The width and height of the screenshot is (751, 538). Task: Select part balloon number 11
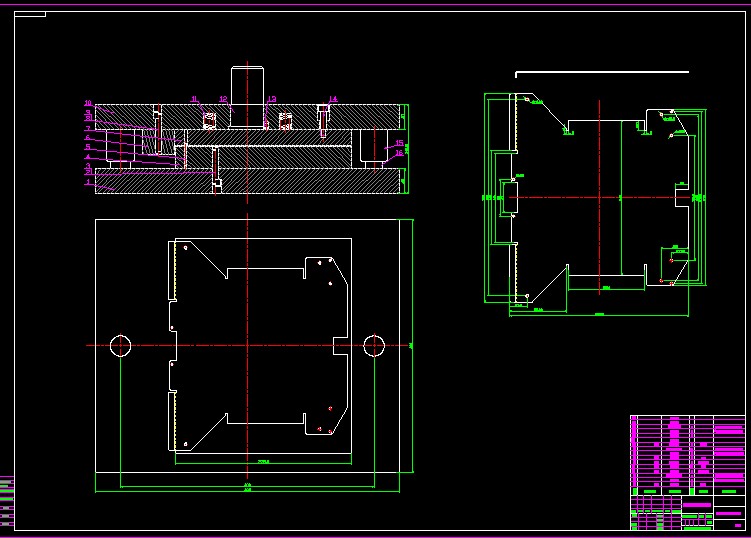[194, 99]
